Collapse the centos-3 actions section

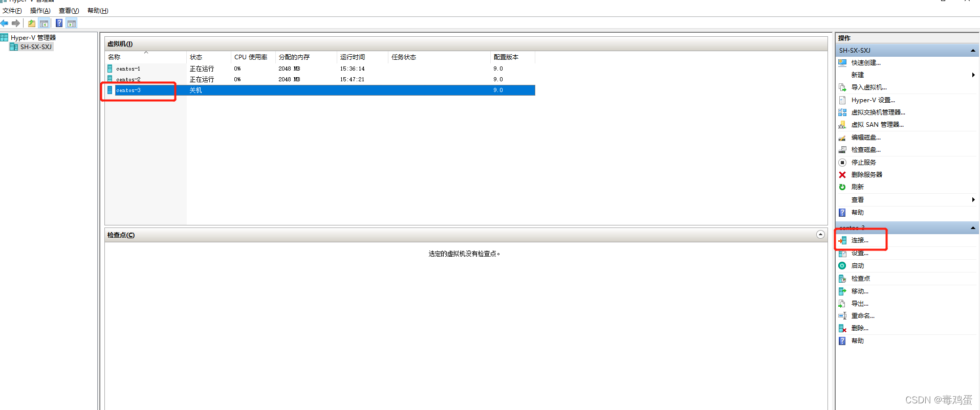click(973, 227)
